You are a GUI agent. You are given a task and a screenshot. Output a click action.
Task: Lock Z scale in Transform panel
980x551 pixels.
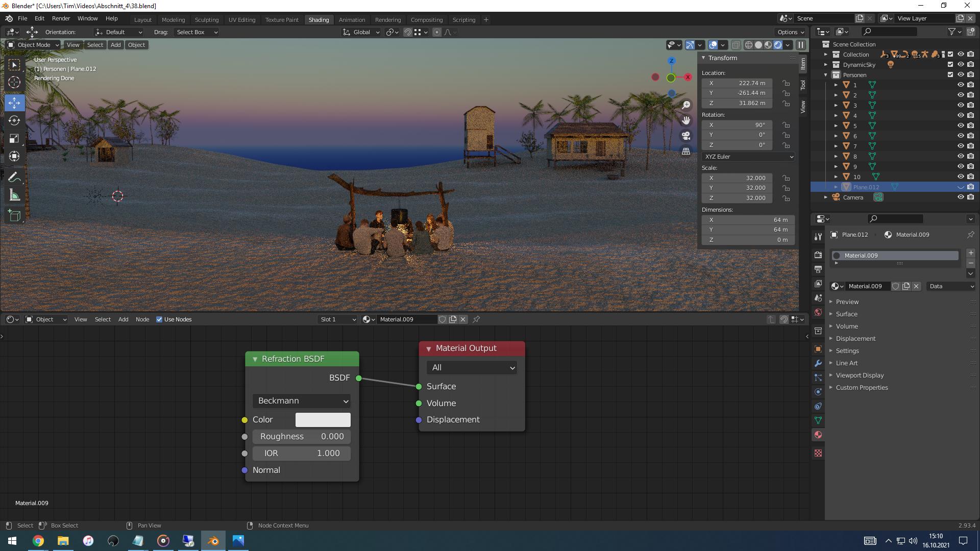[786, 198]
